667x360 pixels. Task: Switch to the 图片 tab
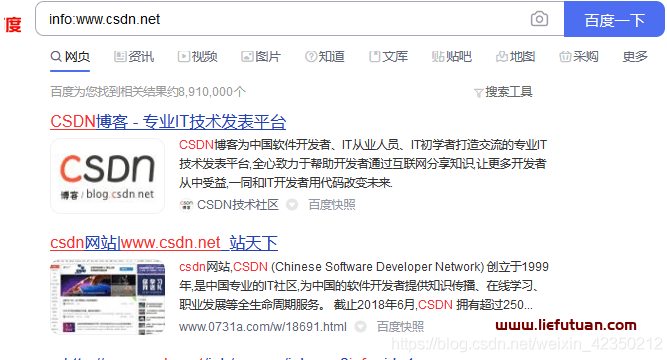coord(261,57)
